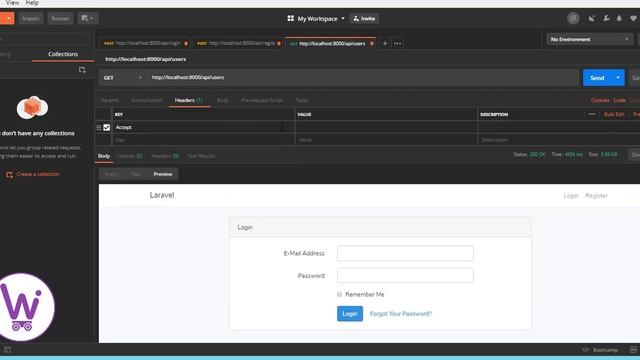Uncheck the Accept header checkbox

point(107,127)
